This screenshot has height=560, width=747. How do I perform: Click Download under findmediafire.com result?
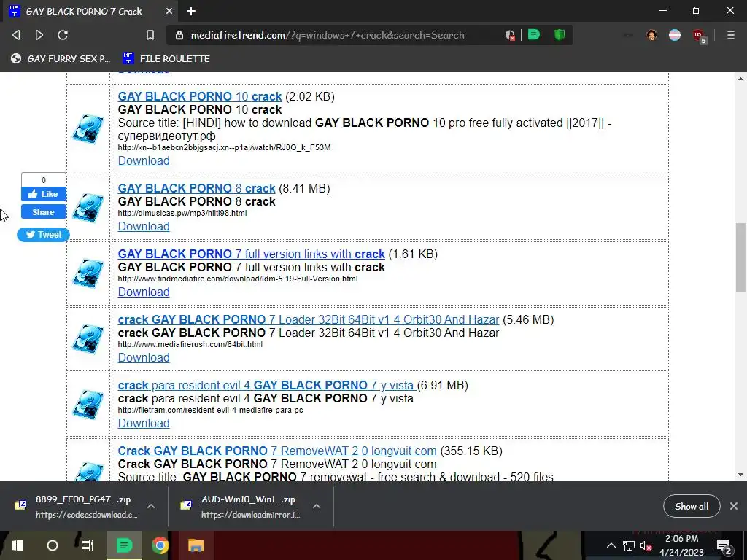click(x=144, y=292)
